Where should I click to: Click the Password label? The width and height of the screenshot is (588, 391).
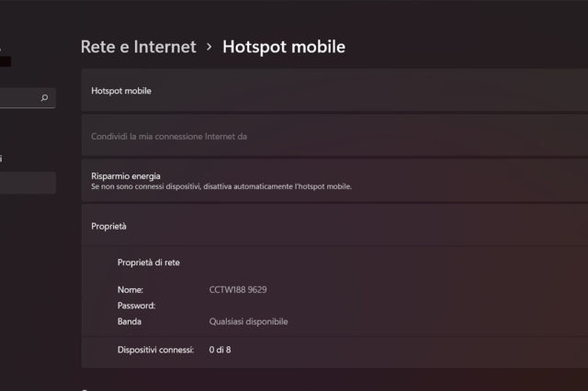click(137, 305)
